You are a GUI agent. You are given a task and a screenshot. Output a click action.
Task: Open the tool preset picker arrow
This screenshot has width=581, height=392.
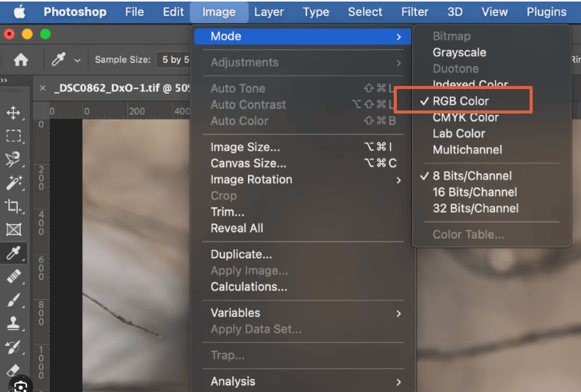(x=77, y=60)
